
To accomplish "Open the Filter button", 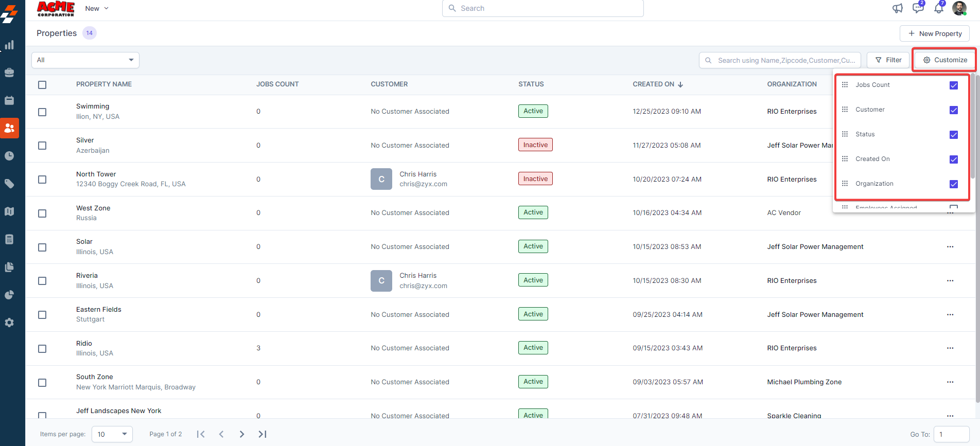I will 888,60.
